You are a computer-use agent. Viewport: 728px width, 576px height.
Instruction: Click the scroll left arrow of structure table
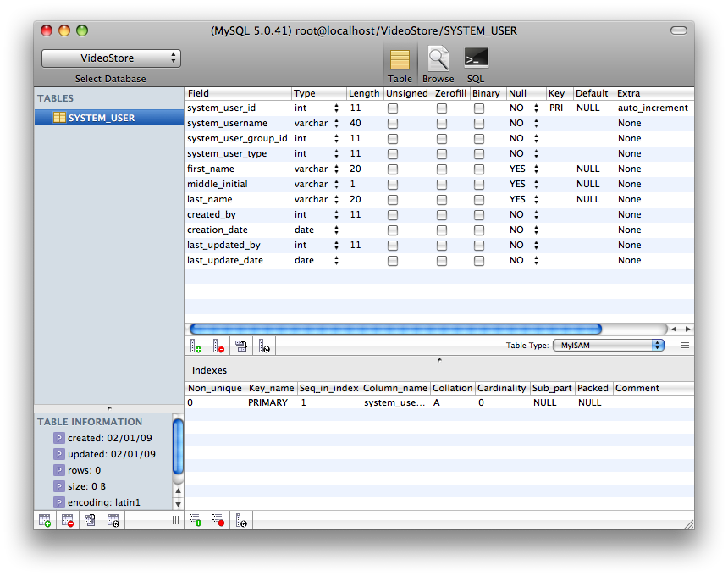[x=674, y=329]
